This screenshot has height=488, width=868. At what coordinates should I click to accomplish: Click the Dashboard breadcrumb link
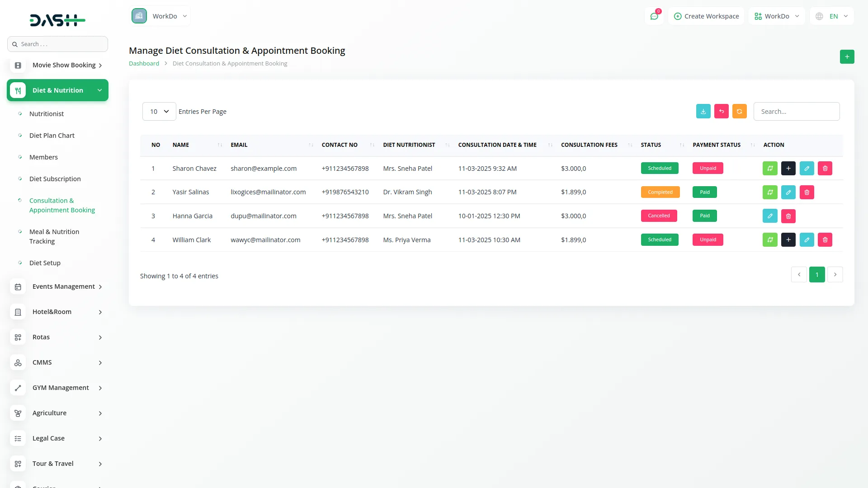point(144,64)
